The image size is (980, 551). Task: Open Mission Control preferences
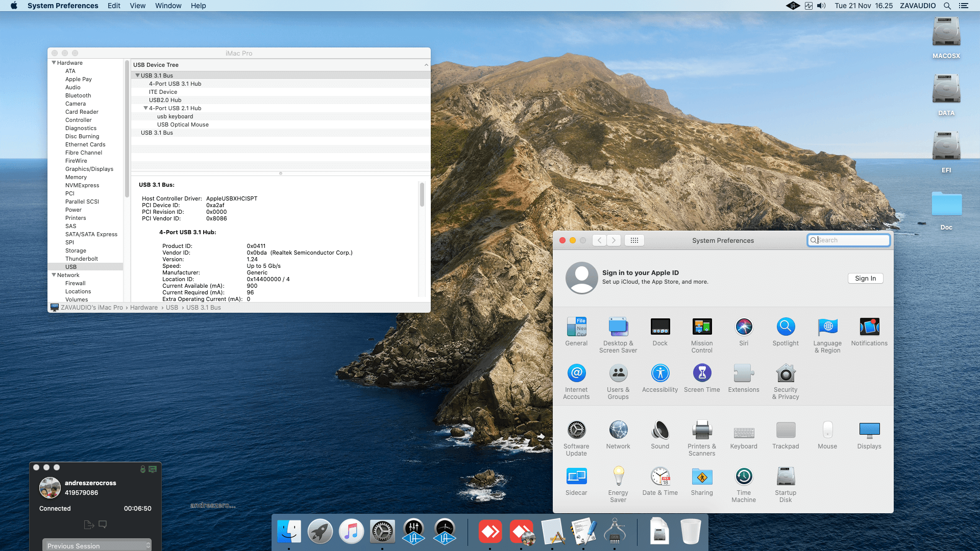click(702, 335)
